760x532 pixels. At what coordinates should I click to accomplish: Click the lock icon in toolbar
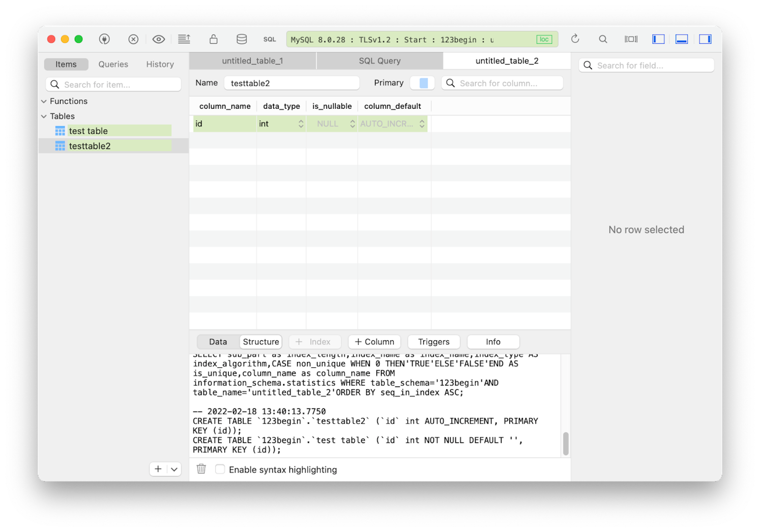click(214, 39)
